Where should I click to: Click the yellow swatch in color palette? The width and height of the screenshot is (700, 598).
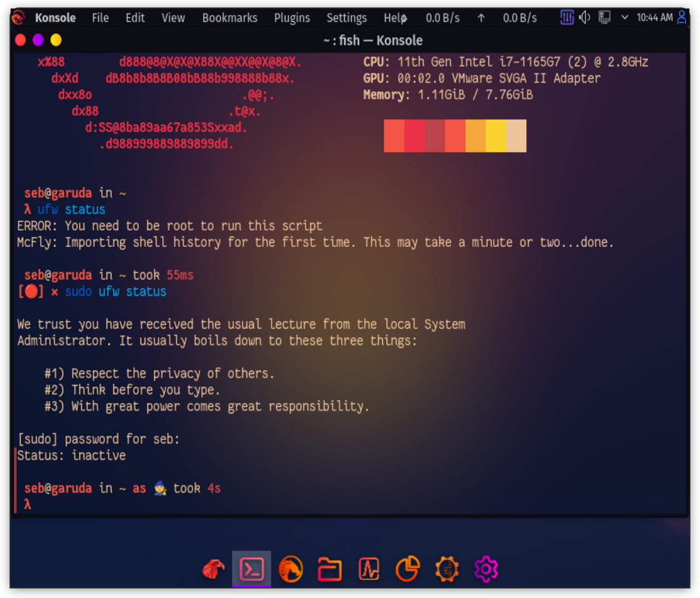click(496, 136)
